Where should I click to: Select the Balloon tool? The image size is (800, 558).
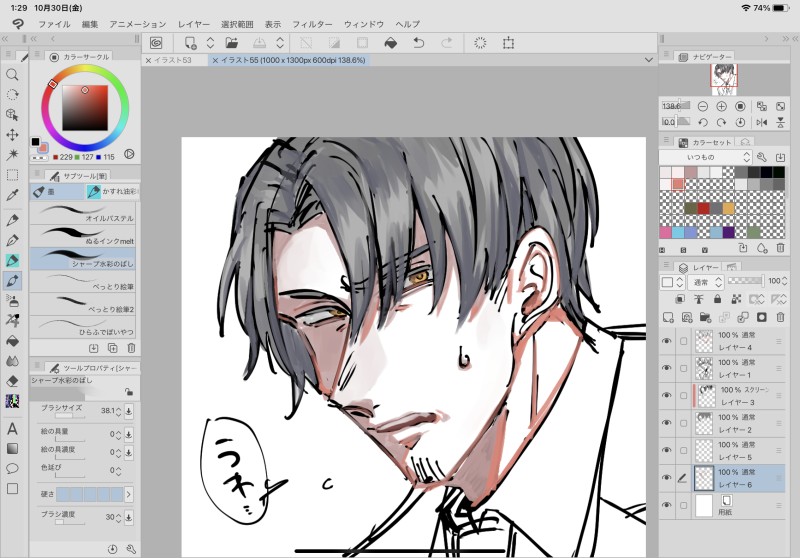(12, 468)
